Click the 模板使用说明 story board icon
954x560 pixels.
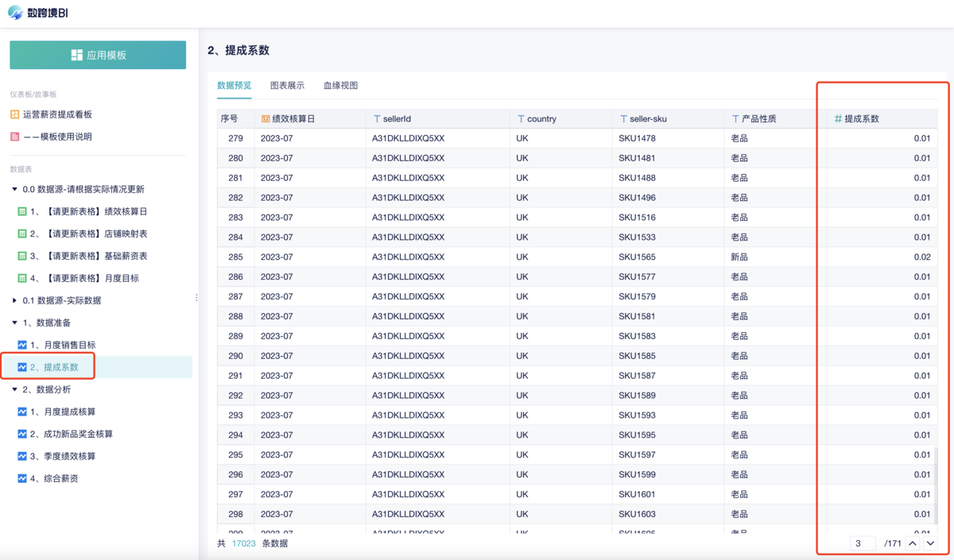click(14, 137)
